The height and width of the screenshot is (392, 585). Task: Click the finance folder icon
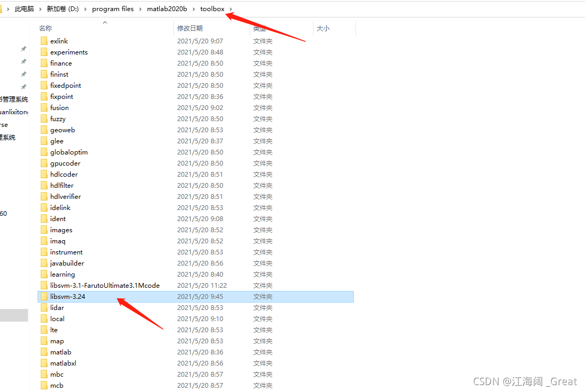point(44,63)
